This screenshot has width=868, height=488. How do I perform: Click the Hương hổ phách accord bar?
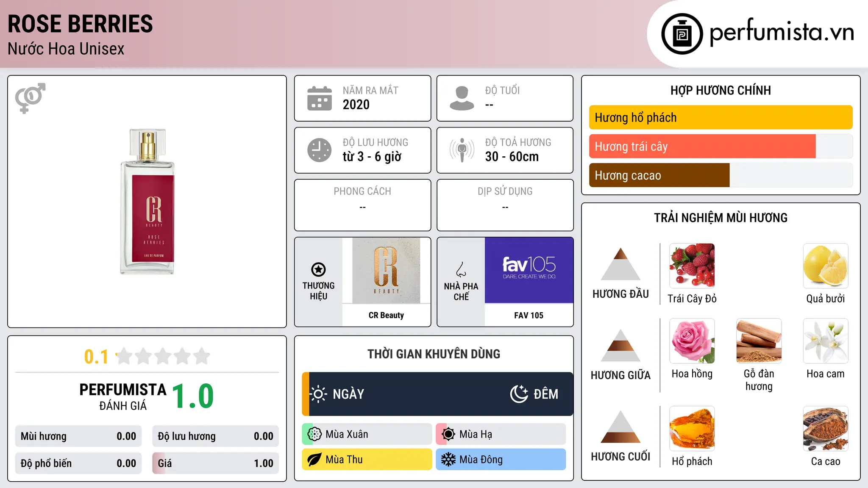pos(721,117)
